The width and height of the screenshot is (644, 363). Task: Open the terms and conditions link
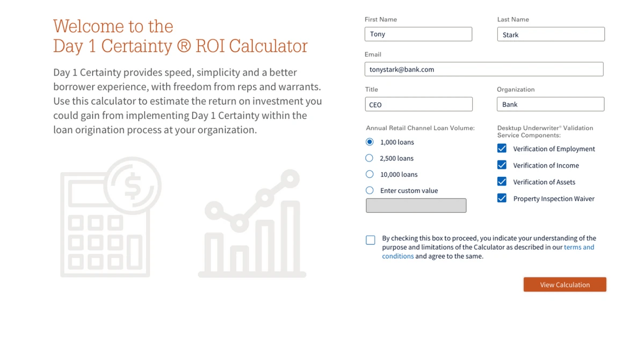[578, 247]
